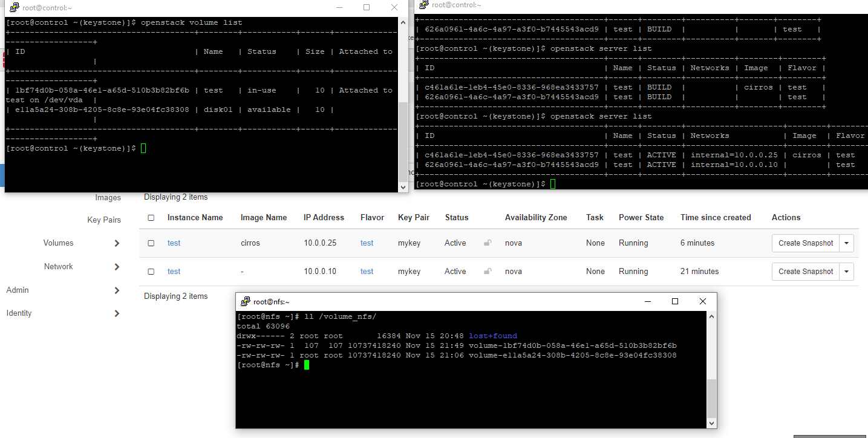Click lock icon in 10.0.0.25 instance row
Image resolution: width=868 pixels, height=438 pixels.
pyautogui.click(x=488, y=243)
